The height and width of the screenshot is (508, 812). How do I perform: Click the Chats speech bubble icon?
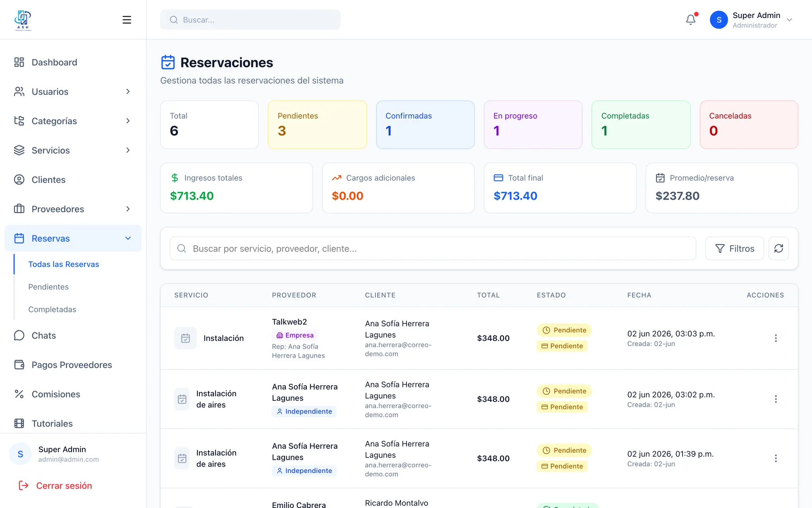coord(19,336)
